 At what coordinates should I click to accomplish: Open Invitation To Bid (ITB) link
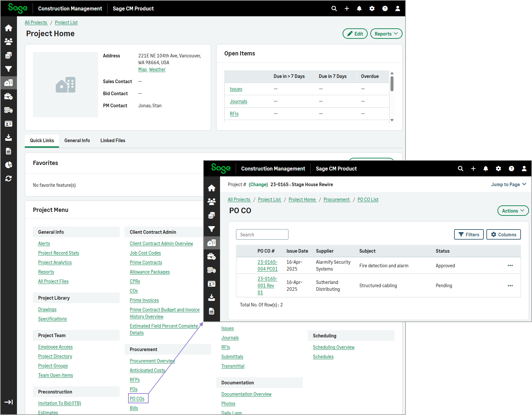60,403
